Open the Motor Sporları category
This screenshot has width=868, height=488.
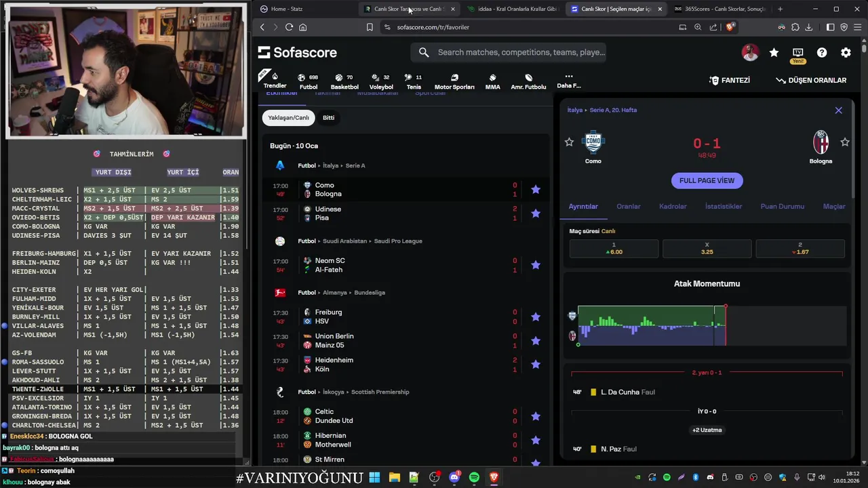click(454, 81)
